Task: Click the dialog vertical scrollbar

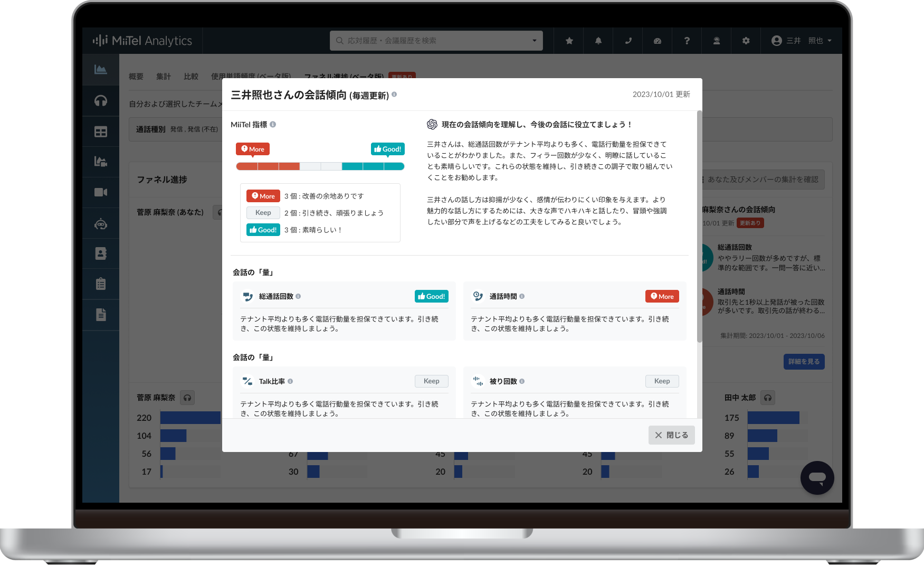Action: (x=700, y=227)
